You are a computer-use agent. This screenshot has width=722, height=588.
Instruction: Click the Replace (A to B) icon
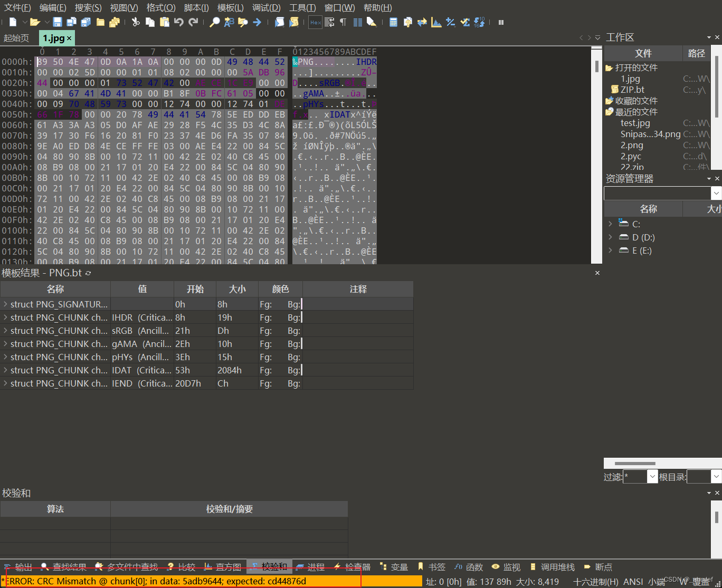click(229, 22)
